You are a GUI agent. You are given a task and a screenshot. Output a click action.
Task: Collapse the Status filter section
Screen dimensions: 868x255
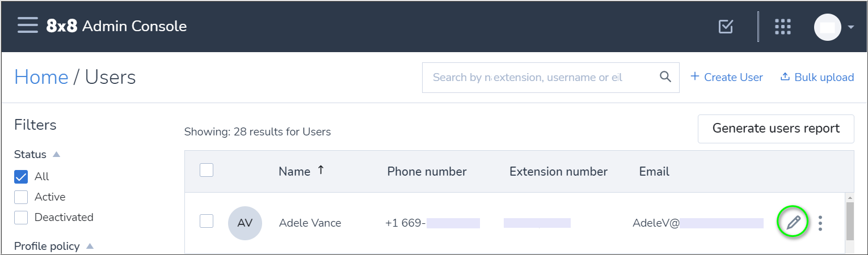(56, 154)
